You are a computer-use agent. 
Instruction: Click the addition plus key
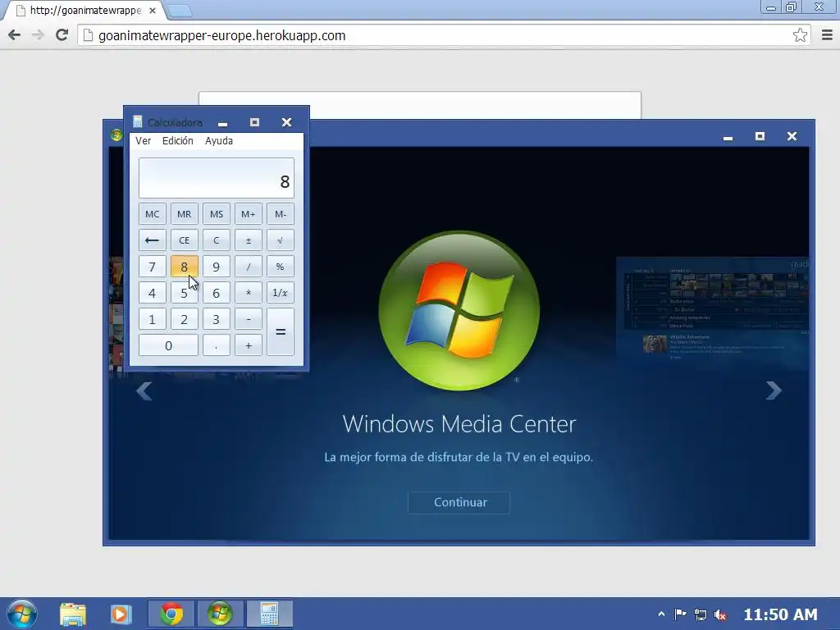click(248, 345)
